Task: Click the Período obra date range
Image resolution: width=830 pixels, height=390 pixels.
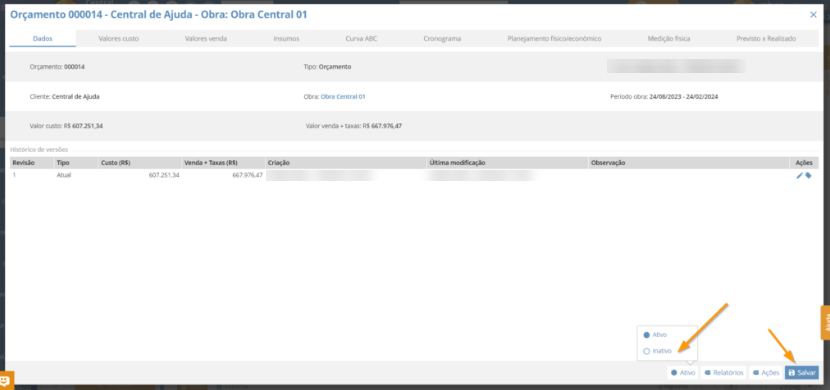Action: [664, 97]
